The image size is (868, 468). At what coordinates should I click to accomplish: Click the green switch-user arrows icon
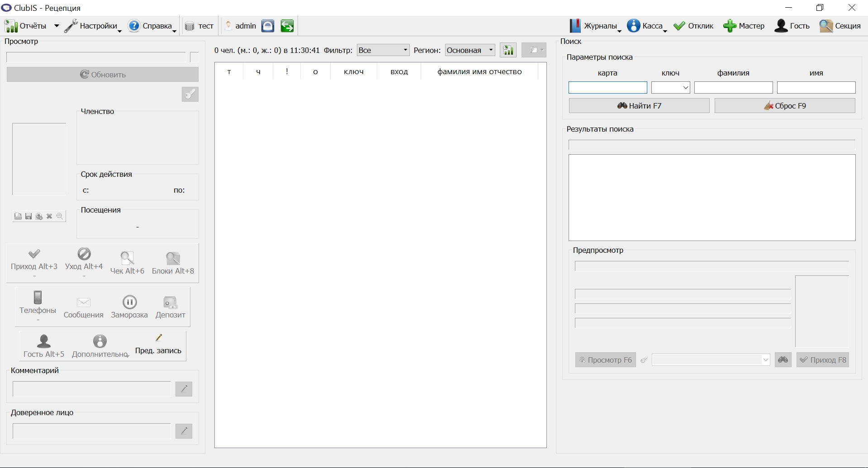[x=287, y=26]
